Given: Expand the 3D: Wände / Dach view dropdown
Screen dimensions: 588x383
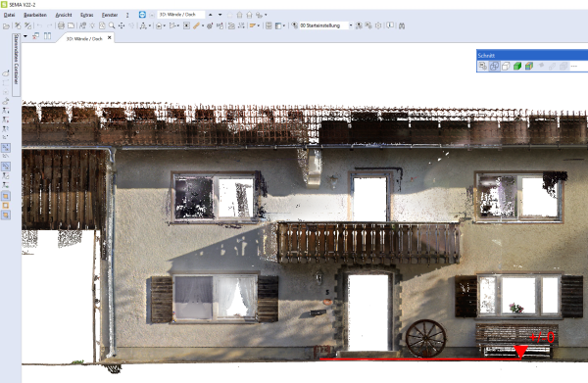Looking at the screenshot, I should point(220,15).
